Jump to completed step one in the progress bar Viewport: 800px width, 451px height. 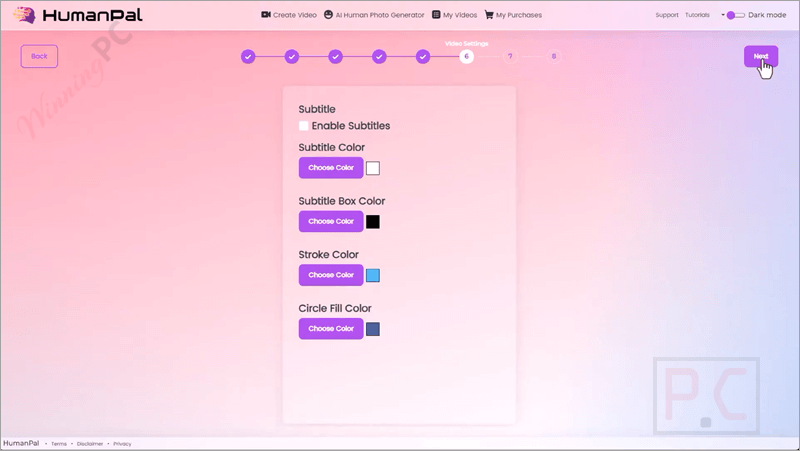(x=248, y=57)
